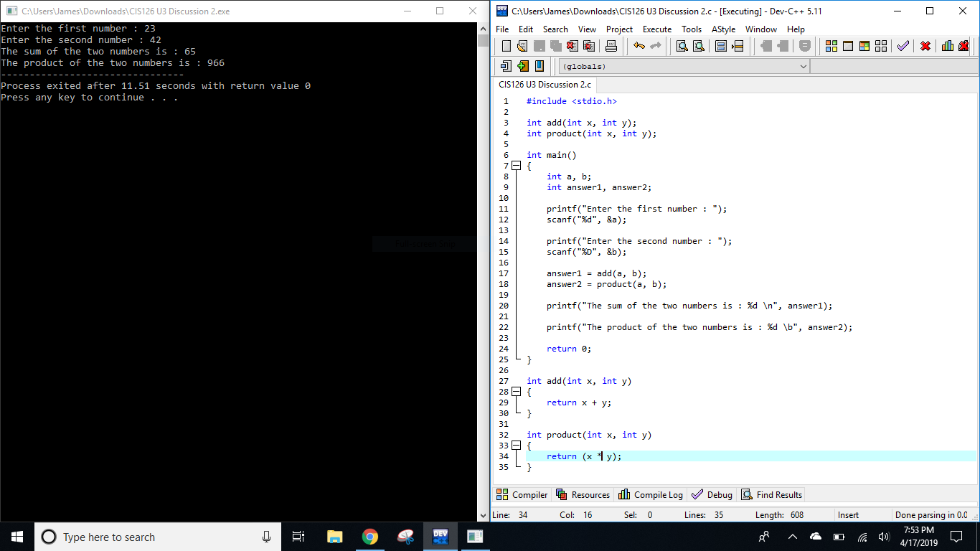
Task: Stop execution with the red X
Action: pos(925,46)
